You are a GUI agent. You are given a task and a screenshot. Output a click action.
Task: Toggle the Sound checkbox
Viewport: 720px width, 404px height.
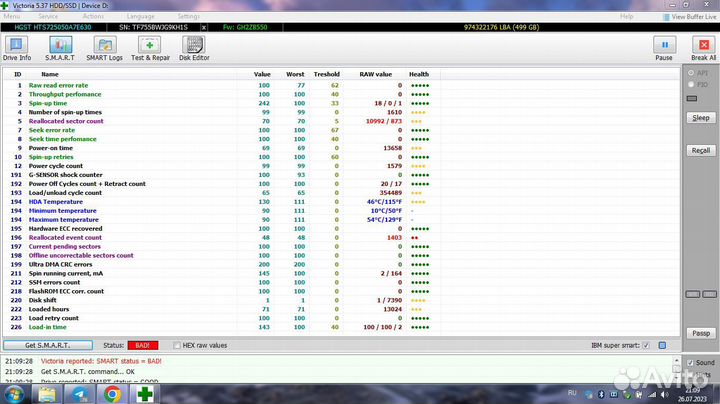[691, 362]
